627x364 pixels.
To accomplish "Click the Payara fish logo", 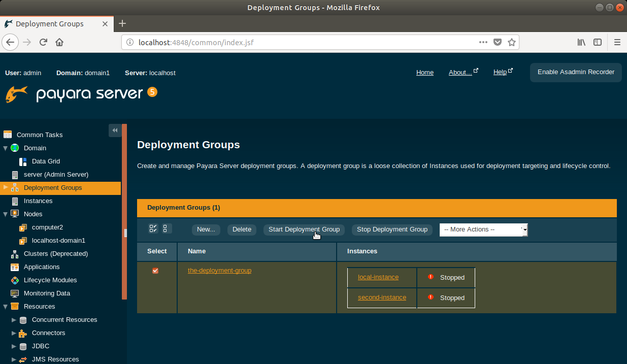I will 17,94.
